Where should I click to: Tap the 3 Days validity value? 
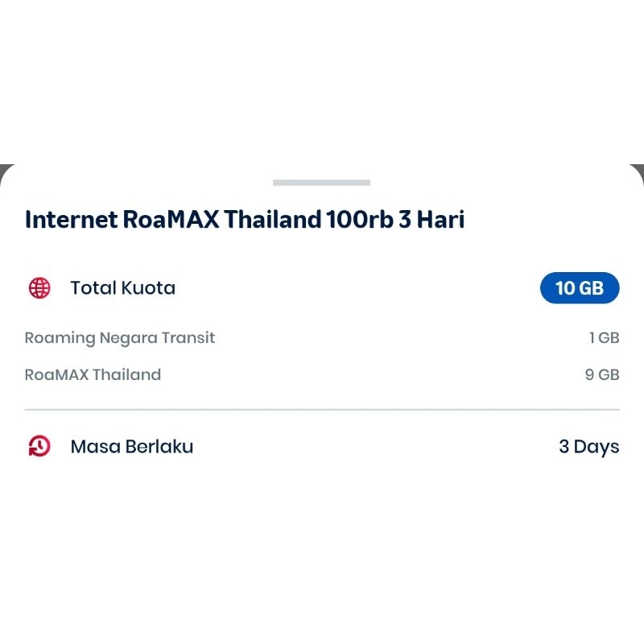pyautogui.click(x=588, y=447)
